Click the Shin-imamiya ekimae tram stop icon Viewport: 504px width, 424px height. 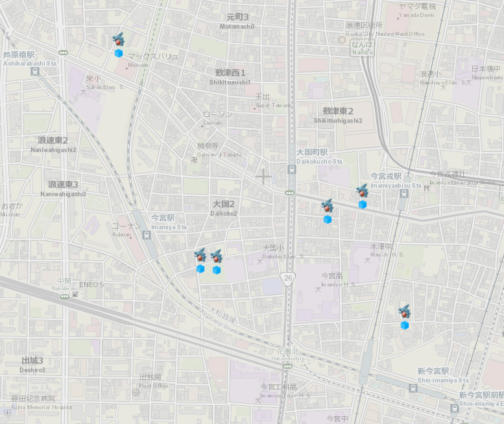pos(455,408)
